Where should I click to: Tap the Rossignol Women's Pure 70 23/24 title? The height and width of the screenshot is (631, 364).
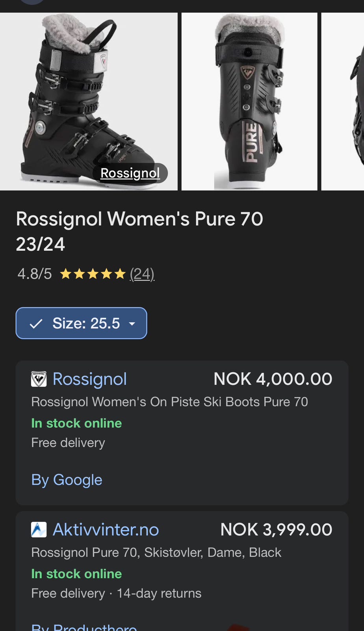click(x=139, y=231)
